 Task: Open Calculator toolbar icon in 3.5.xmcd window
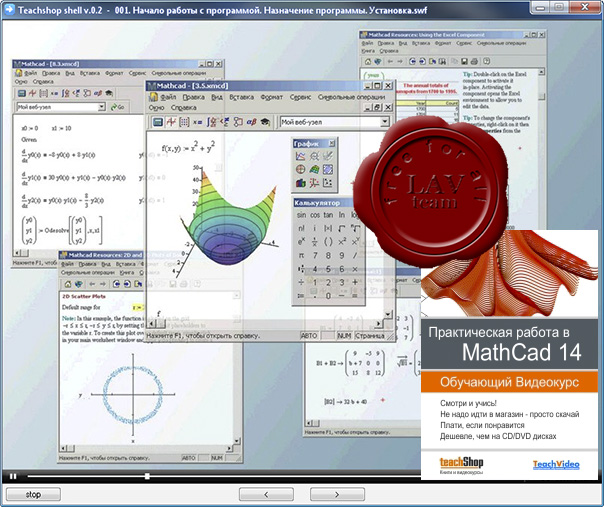pyautogui.click(x=158, y=122)
